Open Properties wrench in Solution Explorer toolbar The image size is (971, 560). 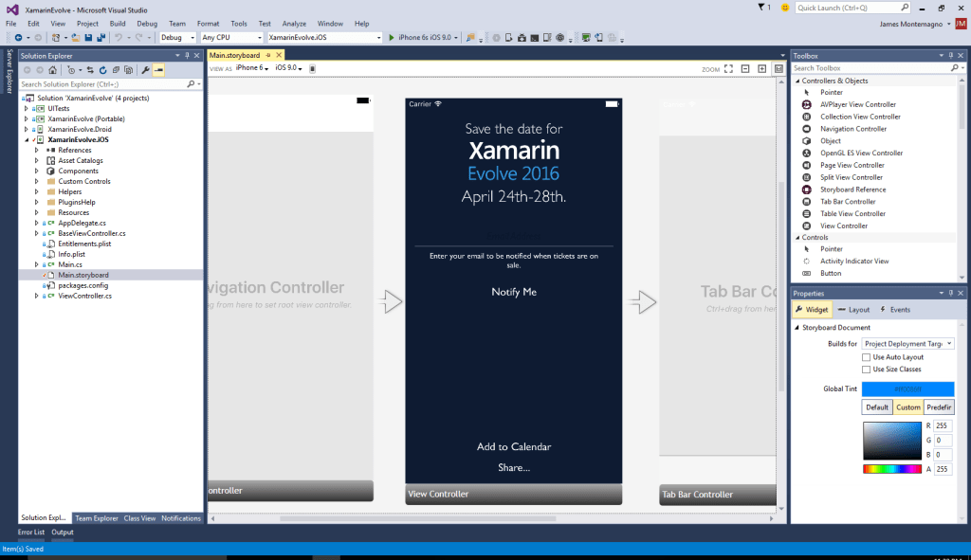tap(145, 70)
